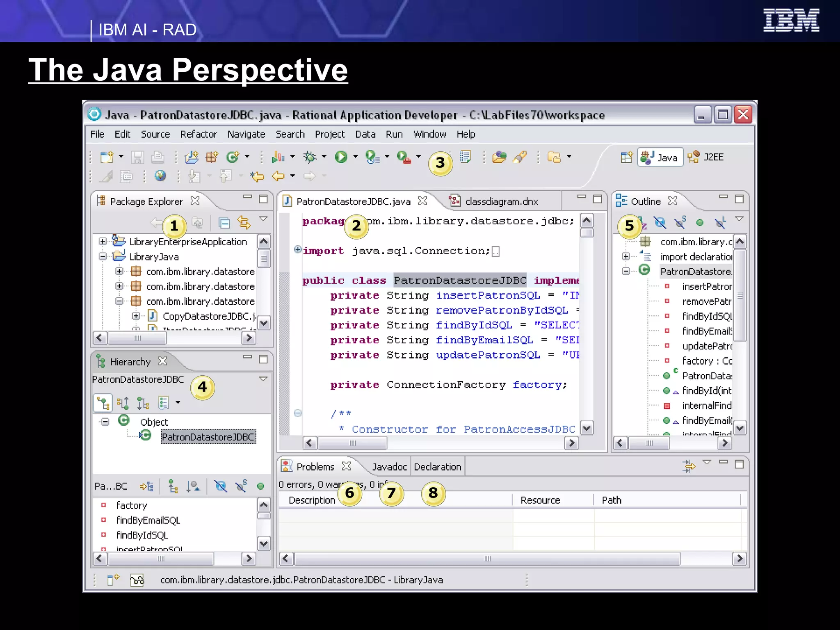Click the Problems view horizontal scrollbar thumb

487,559
